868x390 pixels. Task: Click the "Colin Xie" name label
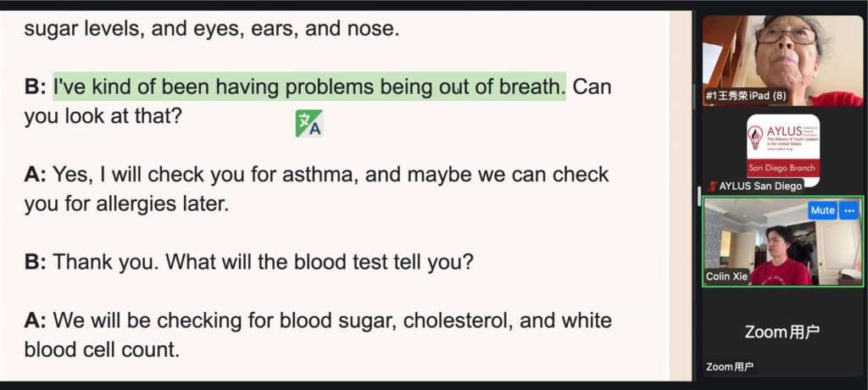click(x=727, y=276)
